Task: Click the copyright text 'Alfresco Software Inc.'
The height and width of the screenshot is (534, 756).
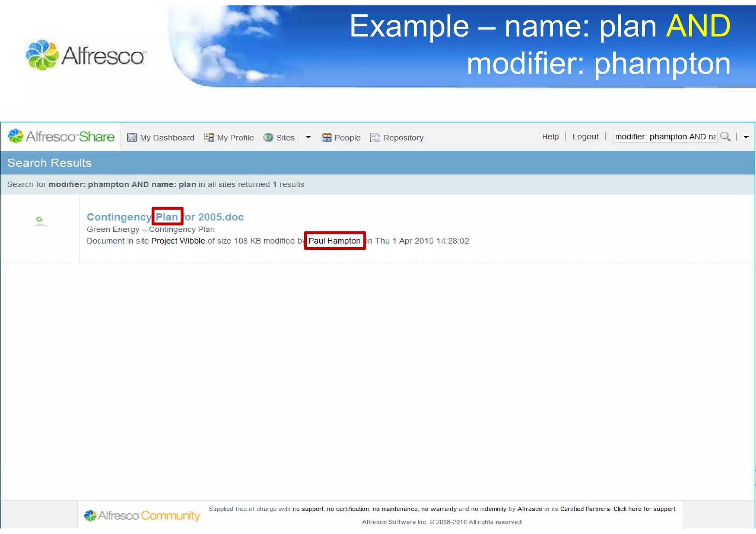Action: [394, 522]
